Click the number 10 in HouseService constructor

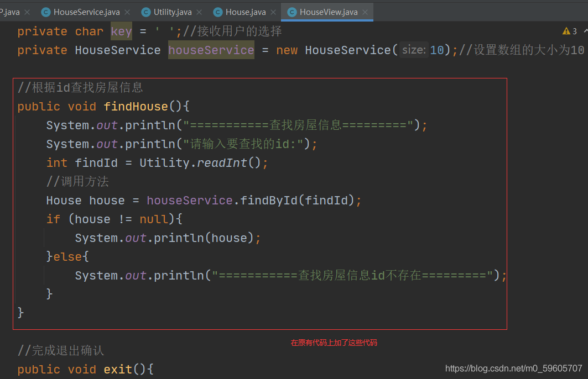pyautogui.click(x=437, y=50)
